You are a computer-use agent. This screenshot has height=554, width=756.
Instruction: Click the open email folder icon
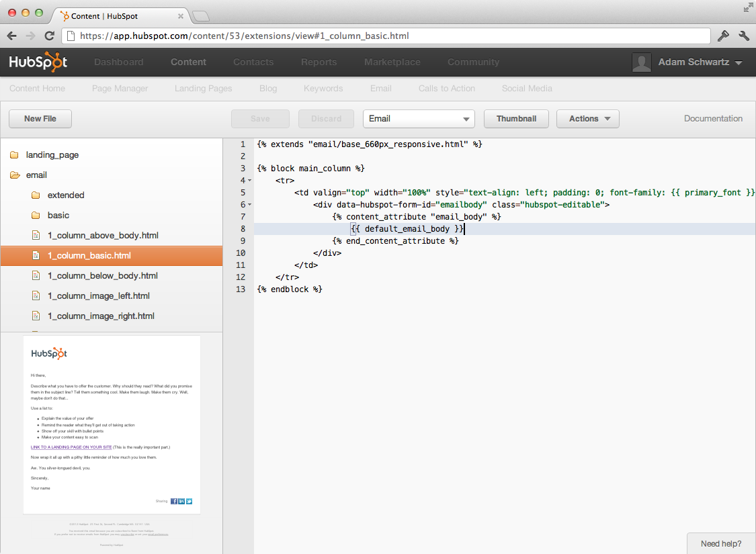pyautogui.click(x=15, y=175)
